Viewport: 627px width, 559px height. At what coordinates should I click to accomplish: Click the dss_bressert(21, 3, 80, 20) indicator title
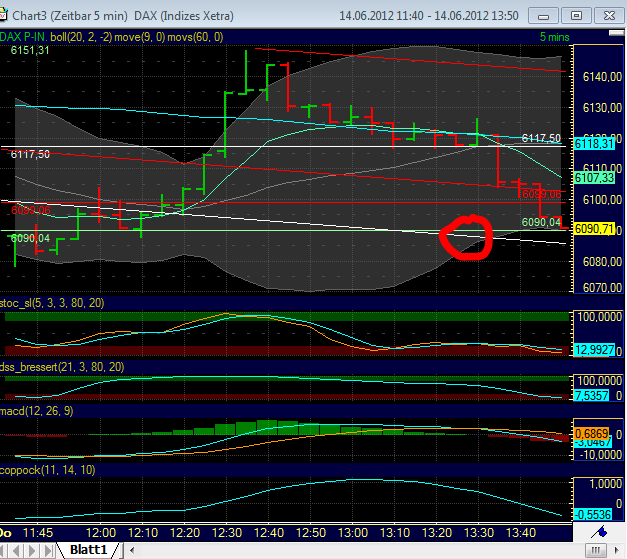pyautogui.click(x=62, y=367)
